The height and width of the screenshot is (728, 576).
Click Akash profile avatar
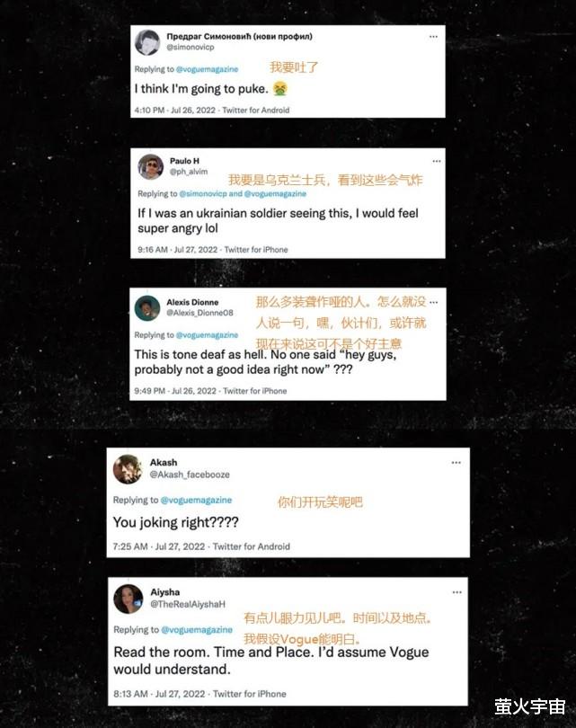click(x=128, y=469)
